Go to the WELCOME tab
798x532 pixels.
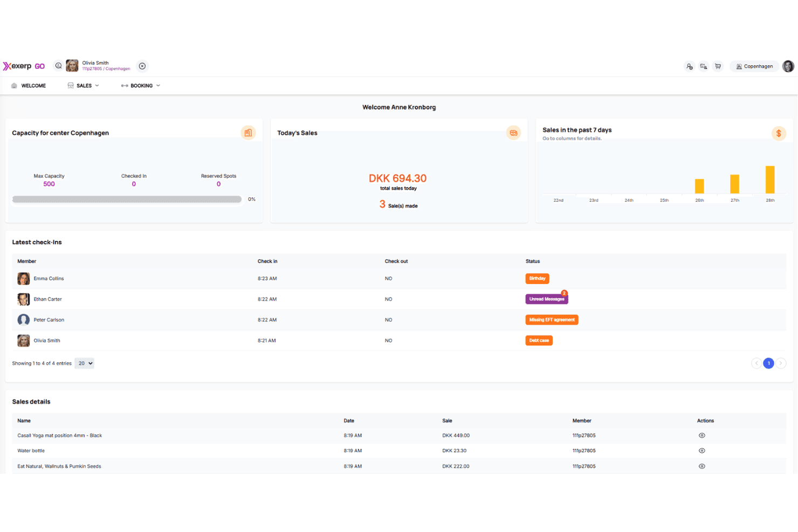pos(29,86)
